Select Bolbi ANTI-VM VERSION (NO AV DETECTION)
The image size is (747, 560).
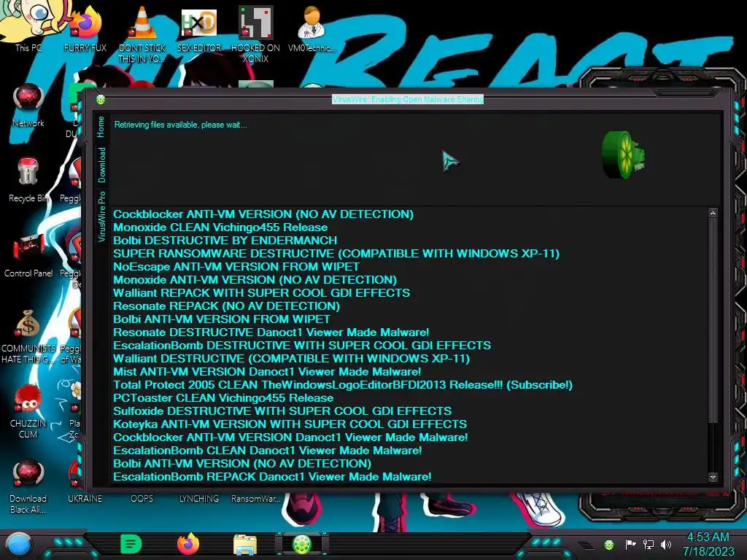pyautogui.click(x=242, y=463)
